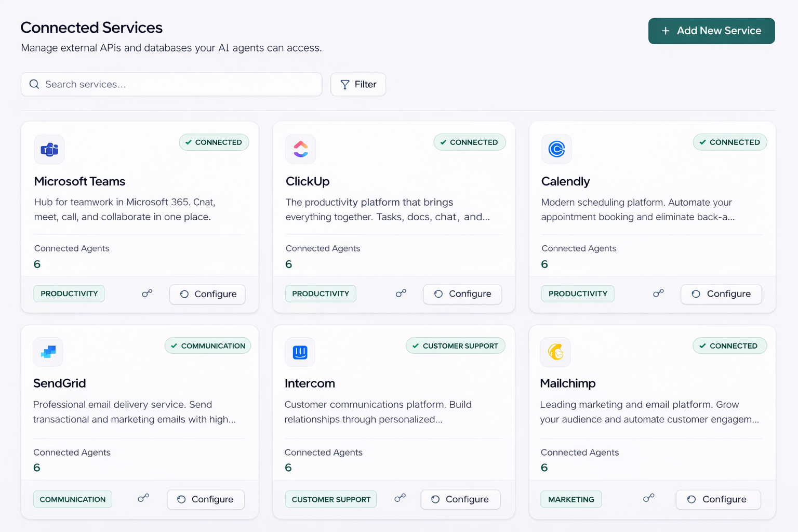
Task: Configure the ClickUp service
Action: (x=462, y=294)
